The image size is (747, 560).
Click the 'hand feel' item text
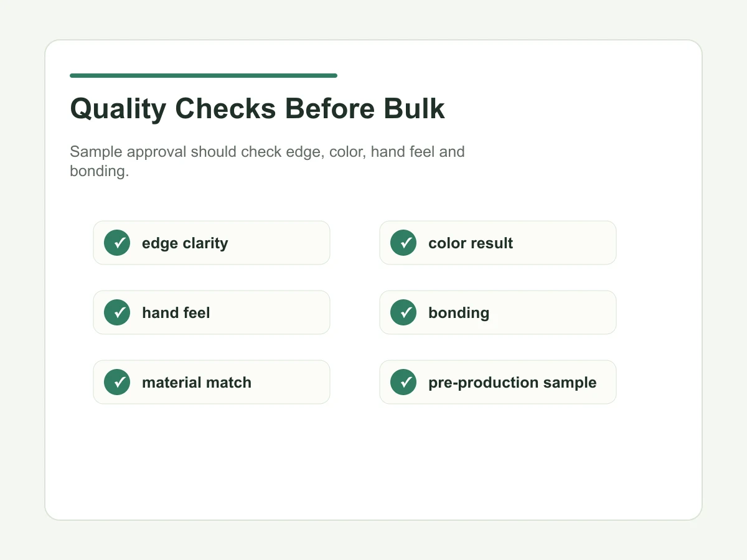pos(176,312)
